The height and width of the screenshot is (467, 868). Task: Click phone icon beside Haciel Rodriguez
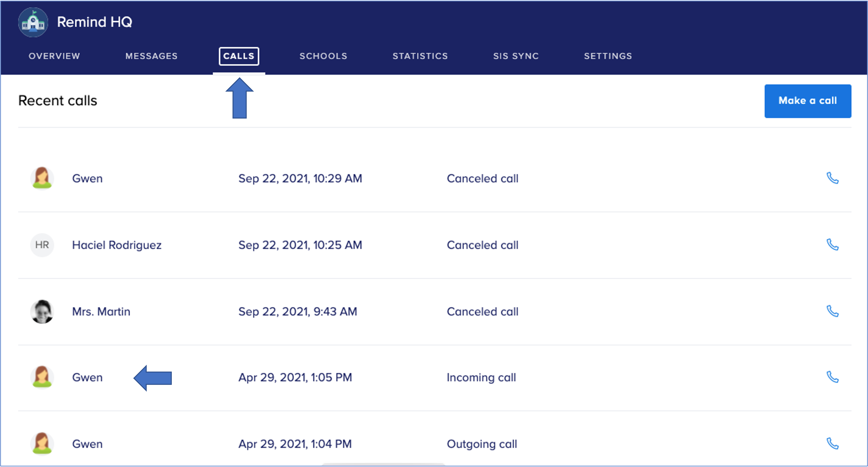(x=832, y=245)
